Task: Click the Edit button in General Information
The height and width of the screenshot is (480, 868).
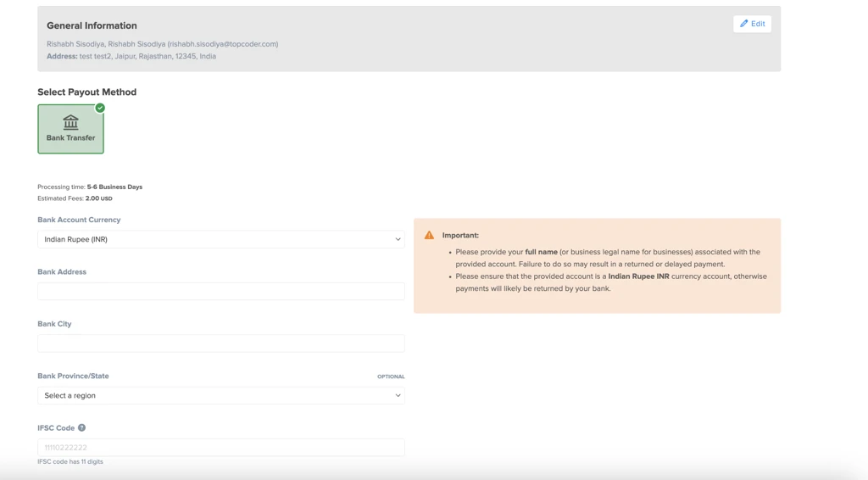Action: [752, 24]
